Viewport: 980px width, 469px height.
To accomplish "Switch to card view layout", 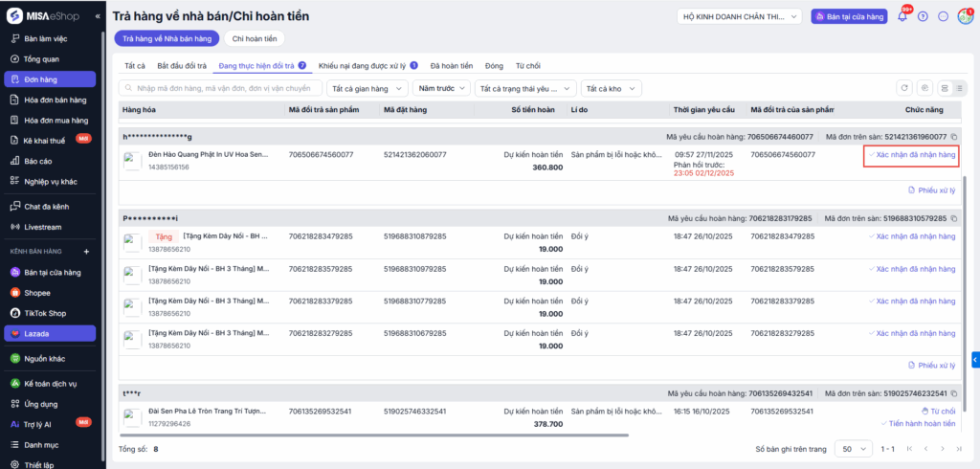I will [944, 88].
